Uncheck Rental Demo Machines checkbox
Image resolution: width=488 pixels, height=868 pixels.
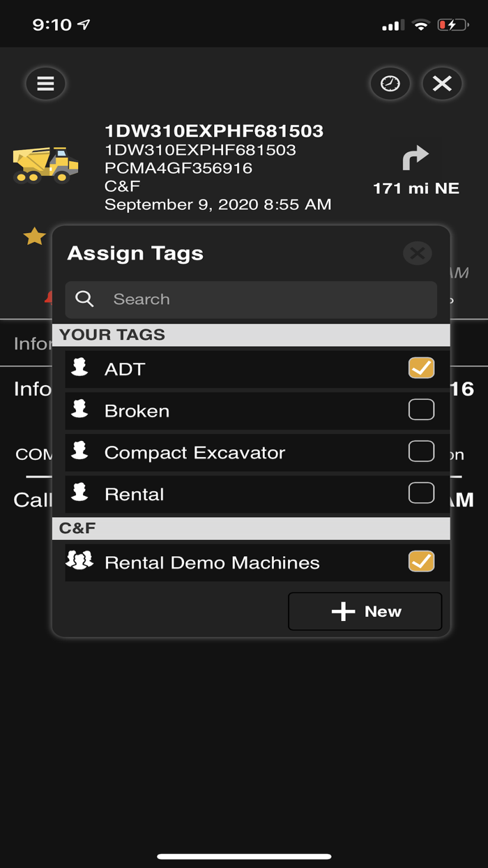[421, 562]
